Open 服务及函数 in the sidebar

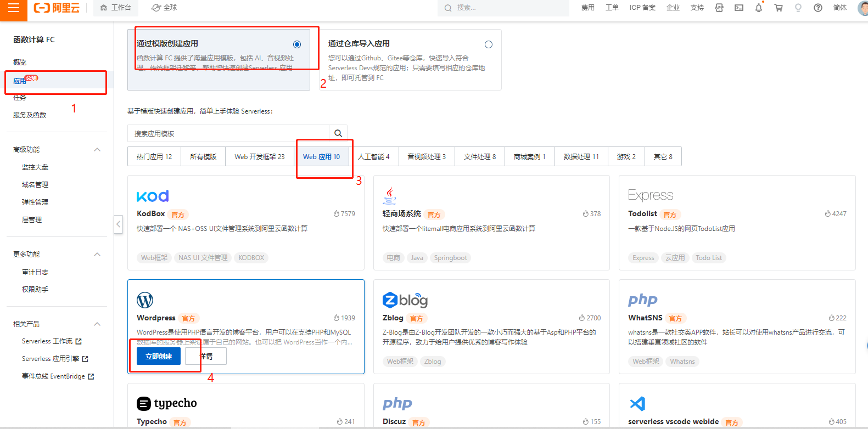[x=30, y=115]
